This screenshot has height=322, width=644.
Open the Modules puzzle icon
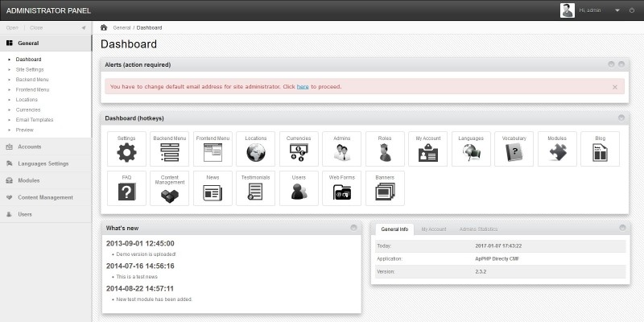click(557, 152)
